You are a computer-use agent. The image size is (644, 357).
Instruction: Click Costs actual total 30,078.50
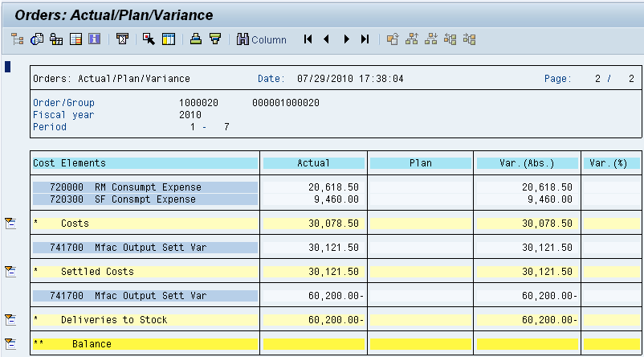pos(333,224)
